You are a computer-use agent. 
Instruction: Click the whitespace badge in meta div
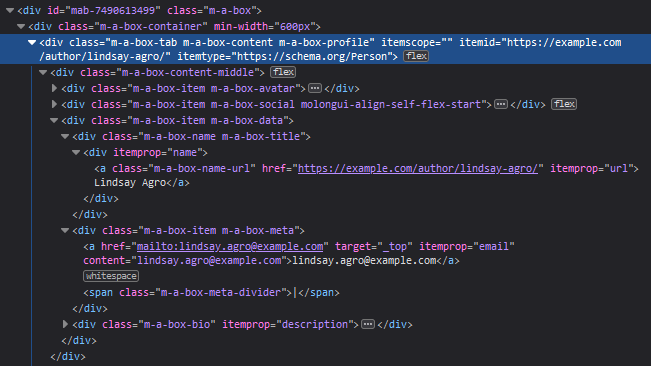111,276
